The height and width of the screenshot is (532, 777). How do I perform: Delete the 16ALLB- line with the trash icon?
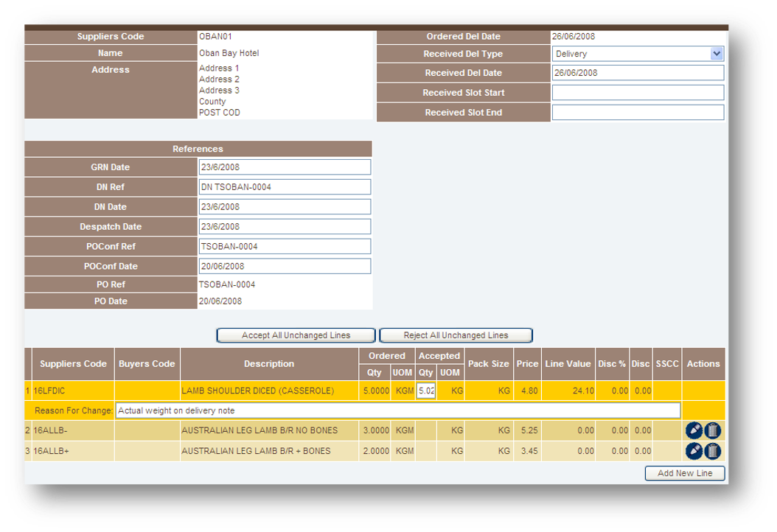click(x=713, y=430)
